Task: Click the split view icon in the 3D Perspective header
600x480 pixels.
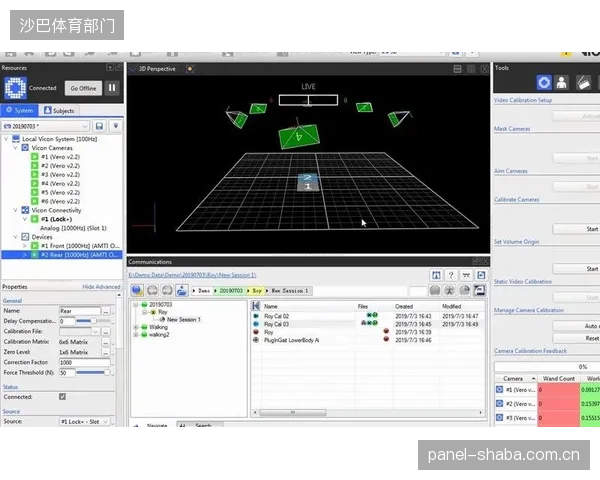Action: click(457, 69)
